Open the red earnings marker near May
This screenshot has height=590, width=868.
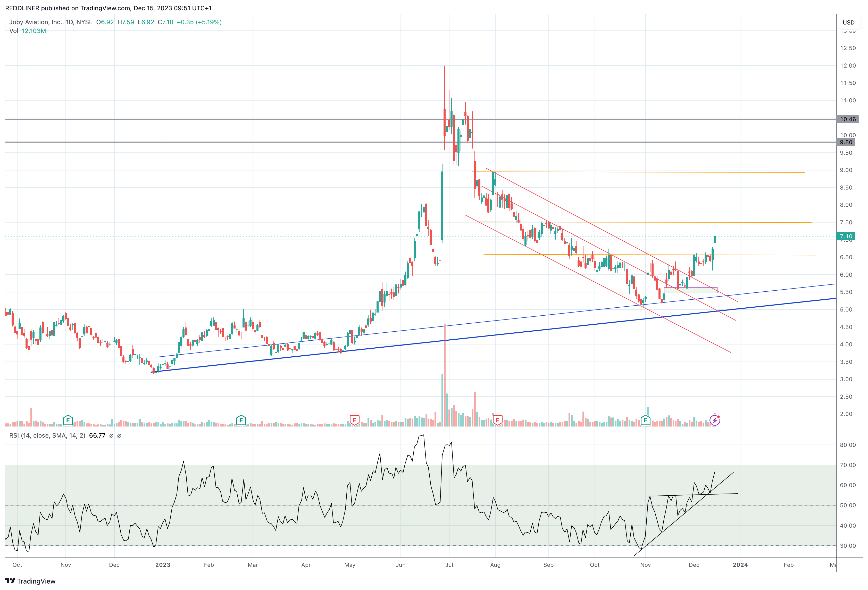354,420
